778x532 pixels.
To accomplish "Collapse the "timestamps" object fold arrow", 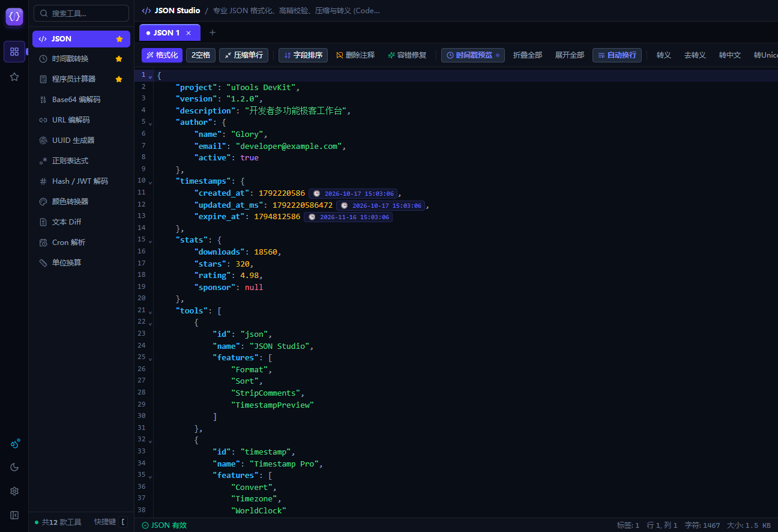I will point(150,182).
